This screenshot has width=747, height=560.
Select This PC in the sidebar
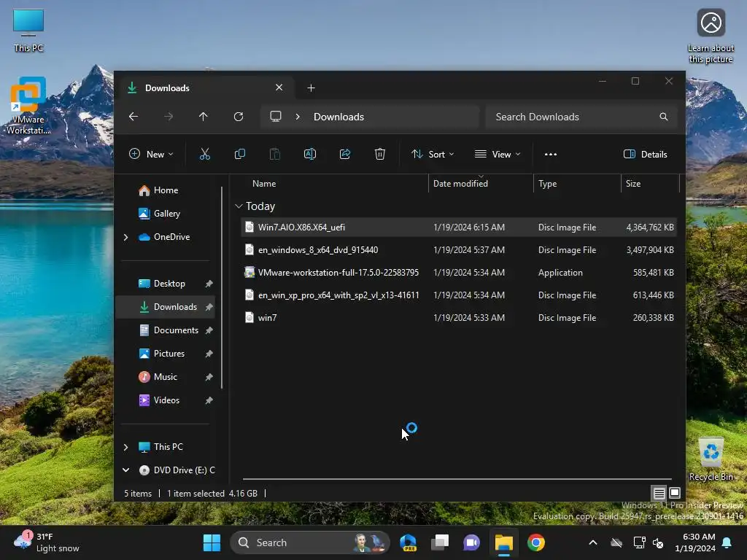169,447
